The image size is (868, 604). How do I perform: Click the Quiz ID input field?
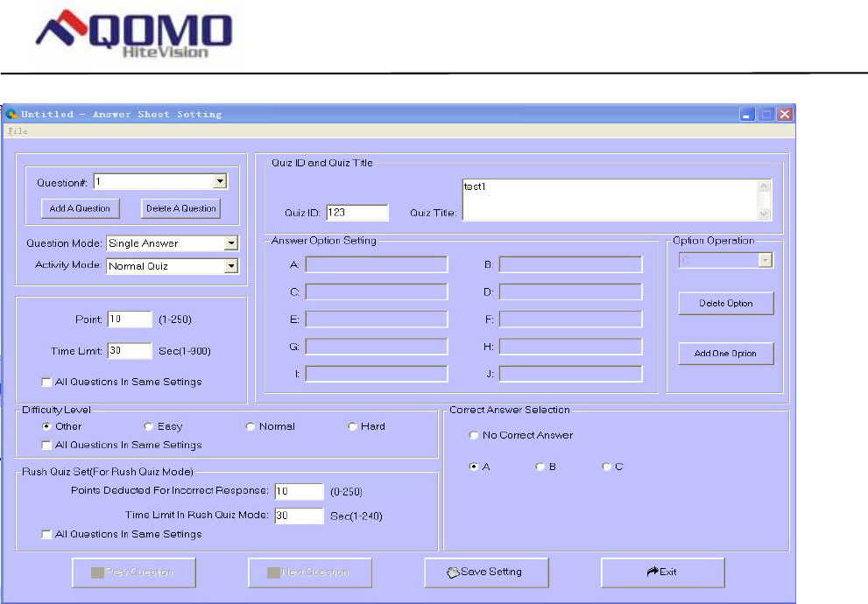357,213
